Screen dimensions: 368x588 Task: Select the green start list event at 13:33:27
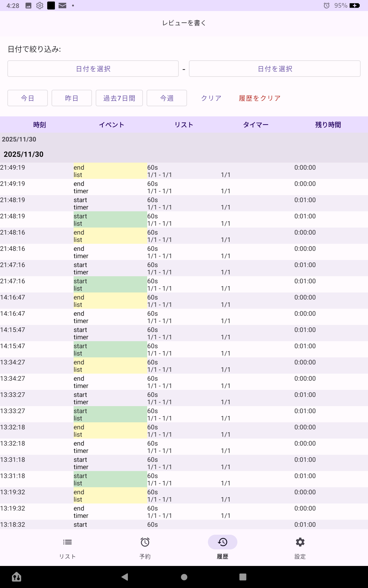(x=110, y=414)
